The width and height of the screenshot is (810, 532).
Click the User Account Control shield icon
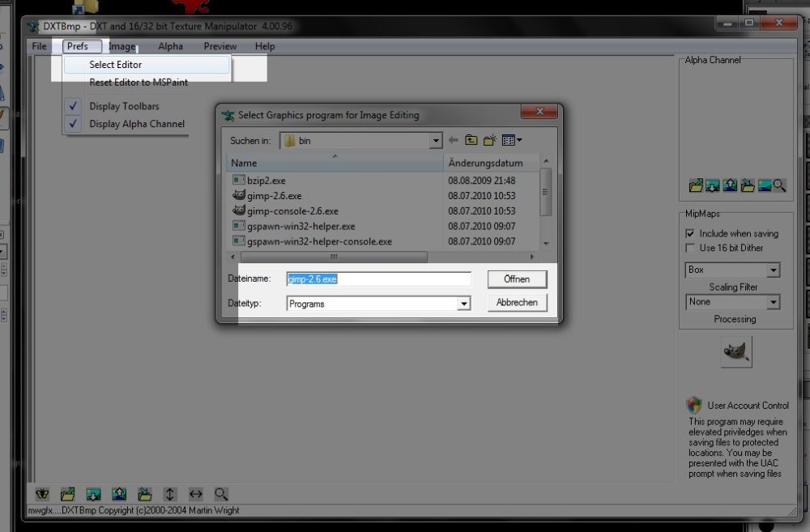(694, 404)
